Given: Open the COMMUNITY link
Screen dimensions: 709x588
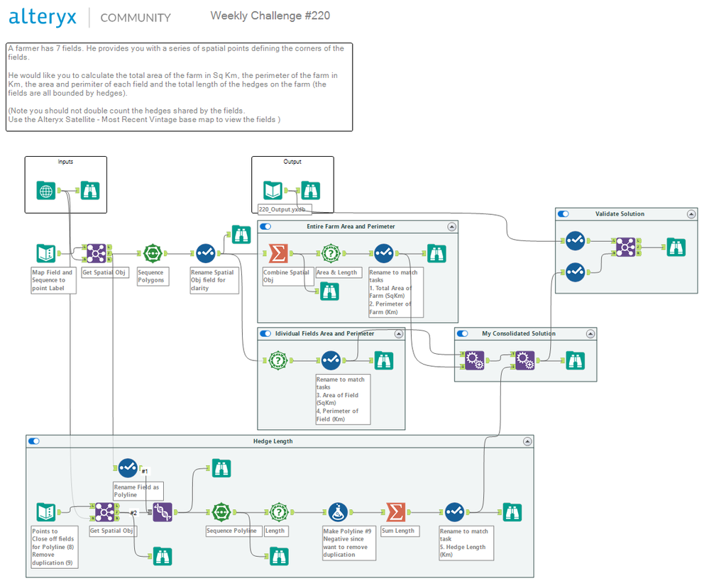Looking at the screenshot, I should pos(135,18).
